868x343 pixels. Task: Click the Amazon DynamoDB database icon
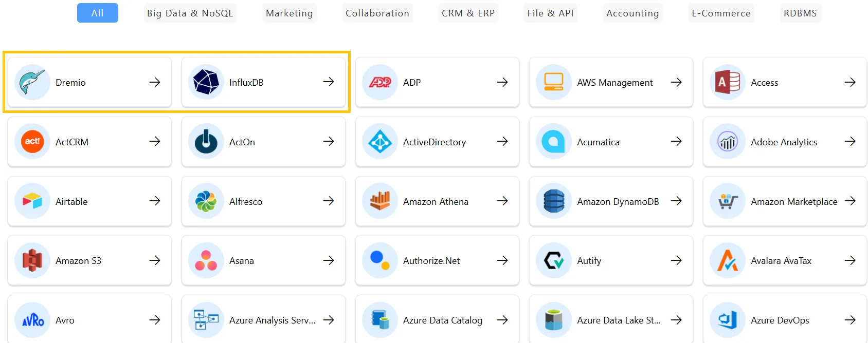(554, 201)
